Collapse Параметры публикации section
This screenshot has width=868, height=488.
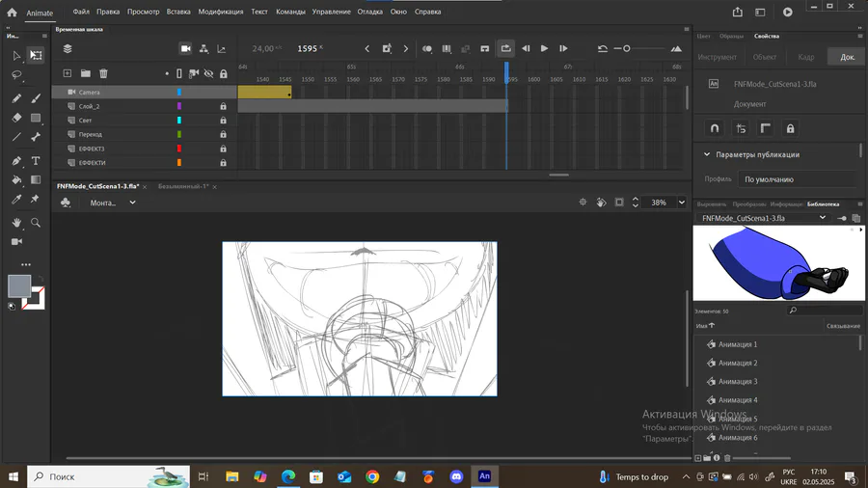(x=707, y=154)
